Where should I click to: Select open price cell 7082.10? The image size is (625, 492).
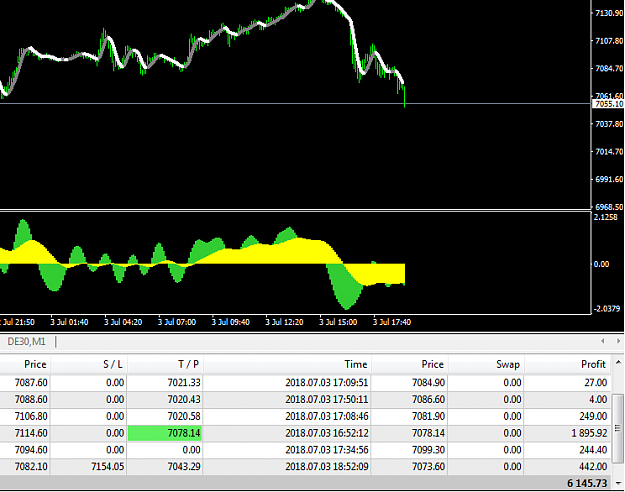31,466
